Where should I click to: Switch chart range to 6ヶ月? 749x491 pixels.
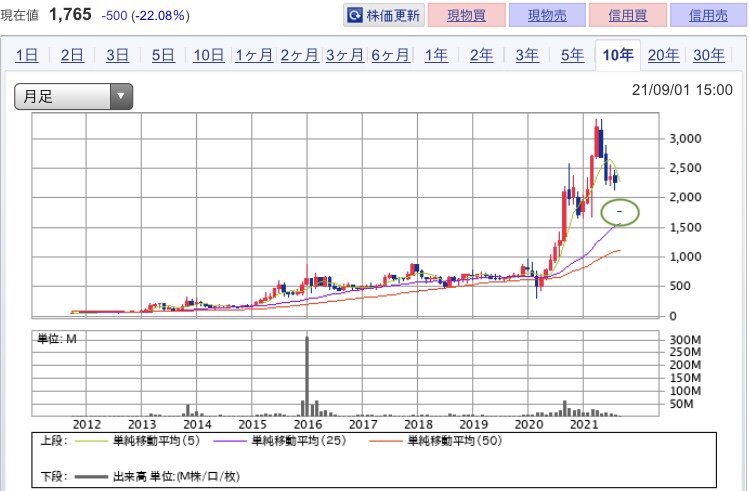coord(390,55)
